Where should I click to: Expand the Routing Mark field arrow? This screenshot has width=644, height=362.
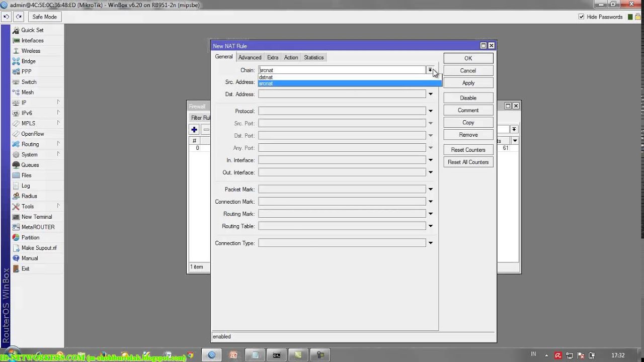point(430,214)
